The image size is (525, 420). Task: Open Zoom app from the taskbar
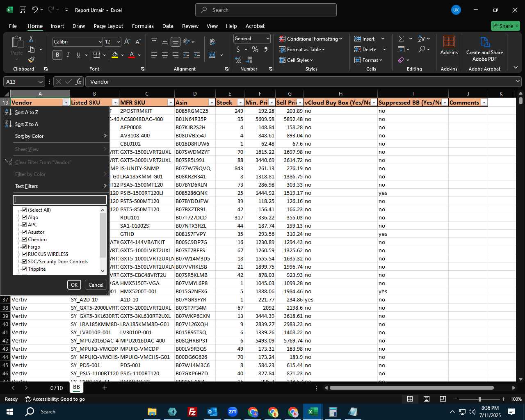tap(233, 411)
